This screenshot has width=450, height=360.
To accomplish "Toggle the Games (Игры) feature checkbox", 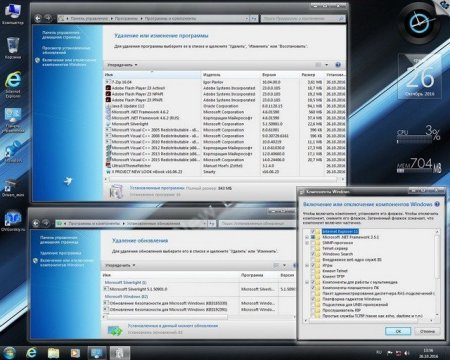I will click(x=313, y=265).
